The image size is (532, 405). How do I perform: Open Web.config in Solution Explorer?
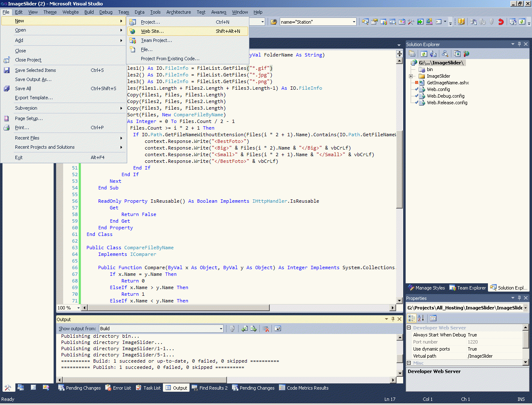[438, 89]
